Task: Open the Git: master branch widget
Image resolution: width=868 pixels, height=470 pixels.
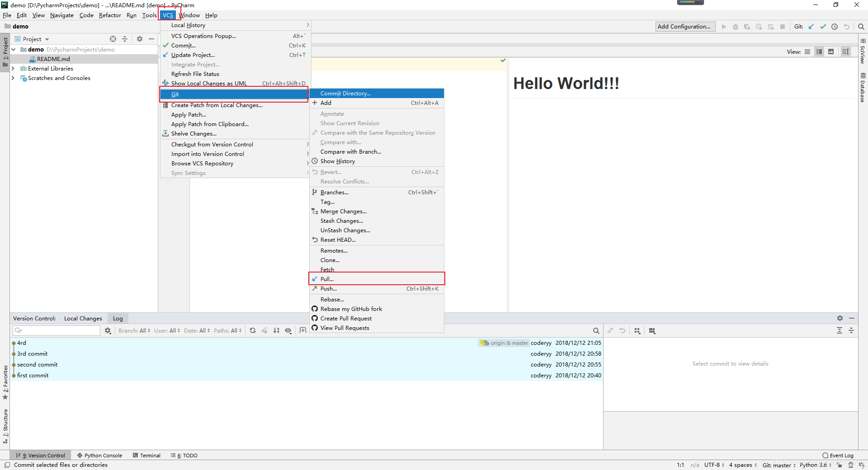Action: (779, 465)
